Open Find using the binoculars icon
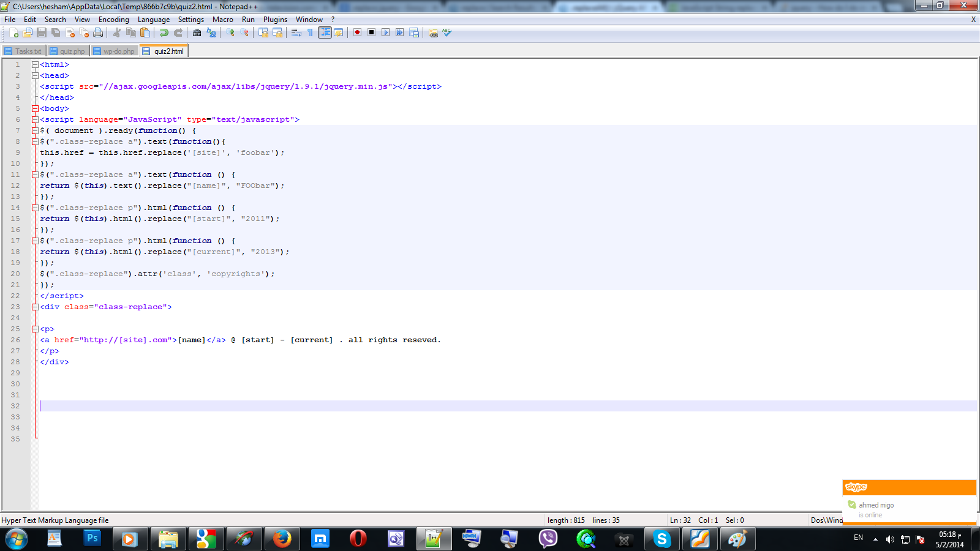The height and width of the screenshot is (551, 980). [x=197, y=33]
